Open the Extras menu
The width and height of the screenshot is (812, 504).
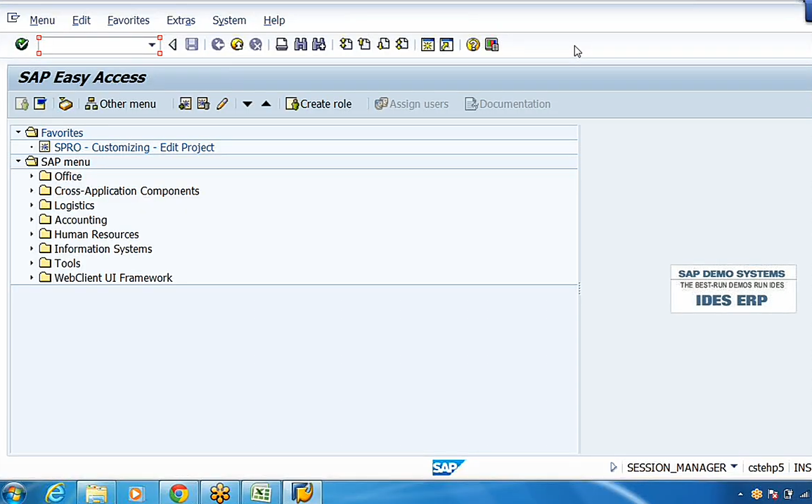(x=181, y=20)
